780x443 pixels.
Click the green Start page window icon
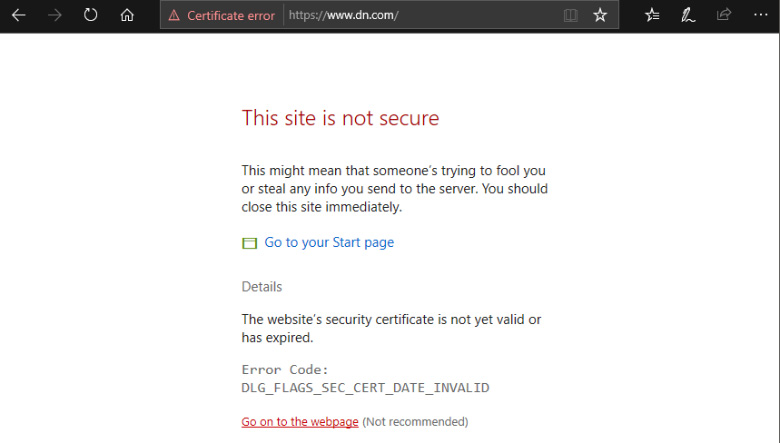tap(249, 243)
